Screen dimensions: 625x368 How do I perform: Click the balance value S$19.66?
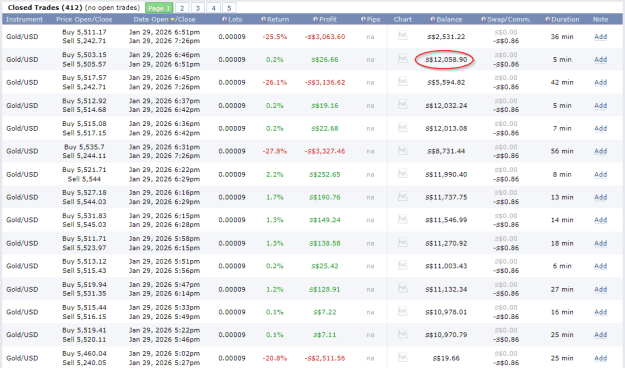(446, 358)
